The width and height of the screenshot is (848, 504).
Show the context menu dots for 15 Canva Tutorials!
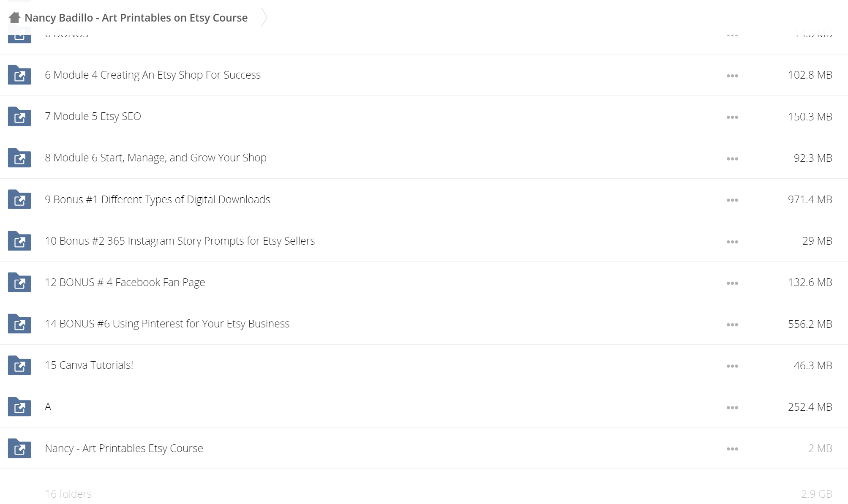(x=732, y=366)
